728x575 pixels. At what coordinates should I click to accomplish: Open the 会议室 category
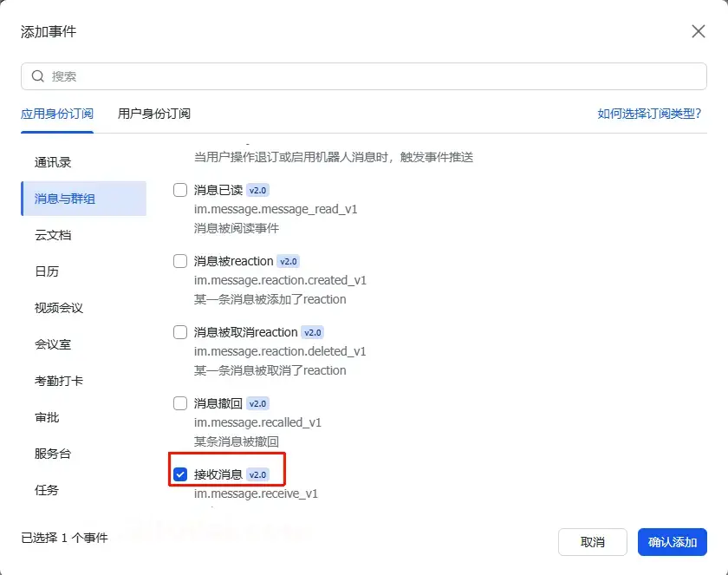53,344
